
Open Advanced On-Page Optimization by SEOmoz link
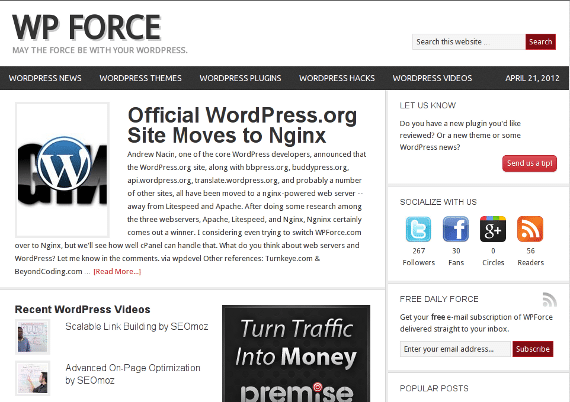(133, 374)
